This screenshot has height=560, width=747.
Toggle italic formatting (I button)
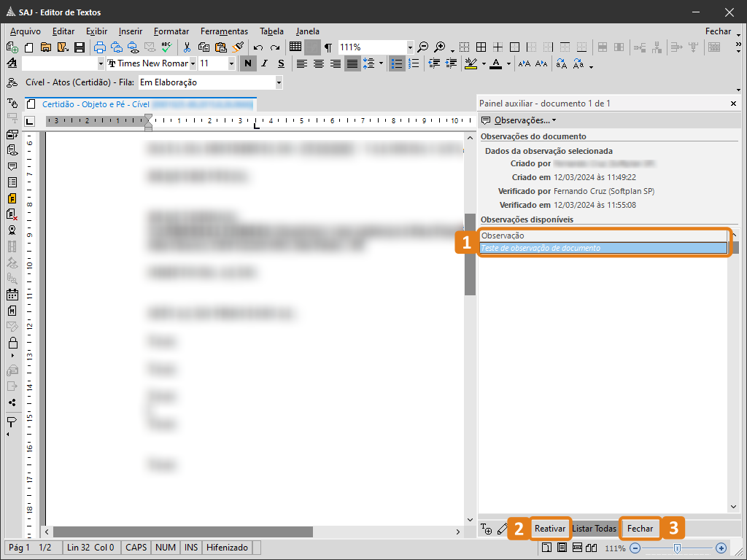pos(265,64)
